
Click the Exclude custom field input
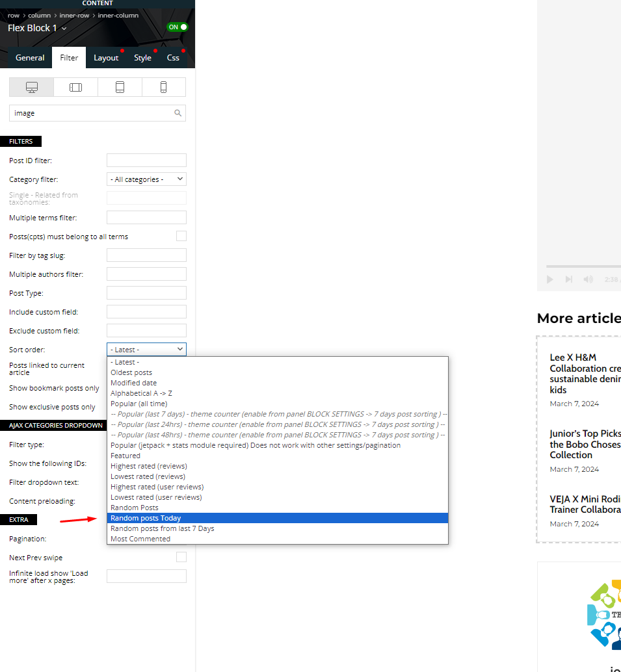tap(146, 330)
